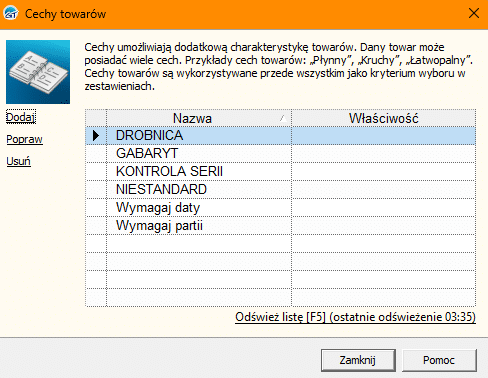Click the Popraw link

(24, 139)
